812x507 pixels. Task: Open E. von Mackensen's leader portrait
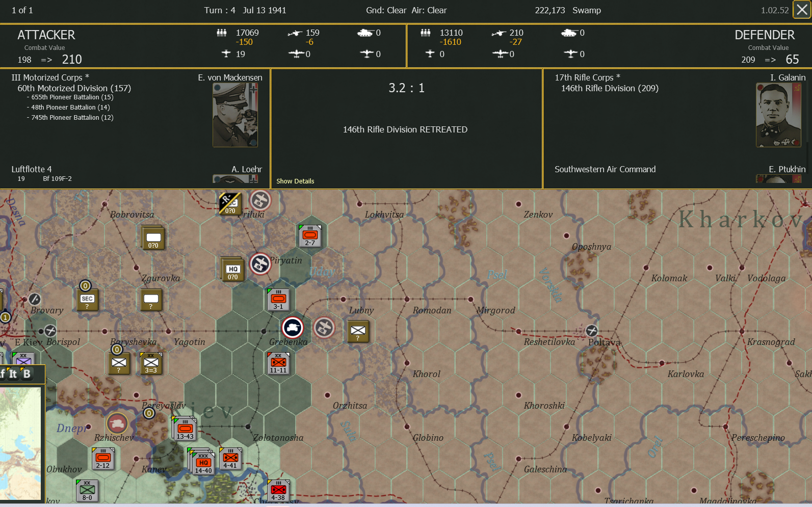pyautogui.click(x=235, y=115)
